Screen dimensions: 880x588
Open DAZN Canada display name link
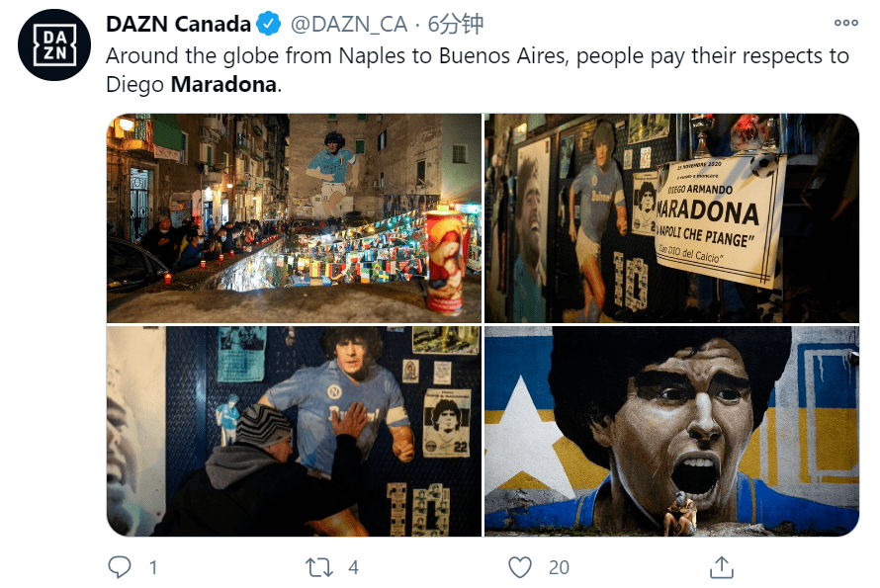coord(178,24)
